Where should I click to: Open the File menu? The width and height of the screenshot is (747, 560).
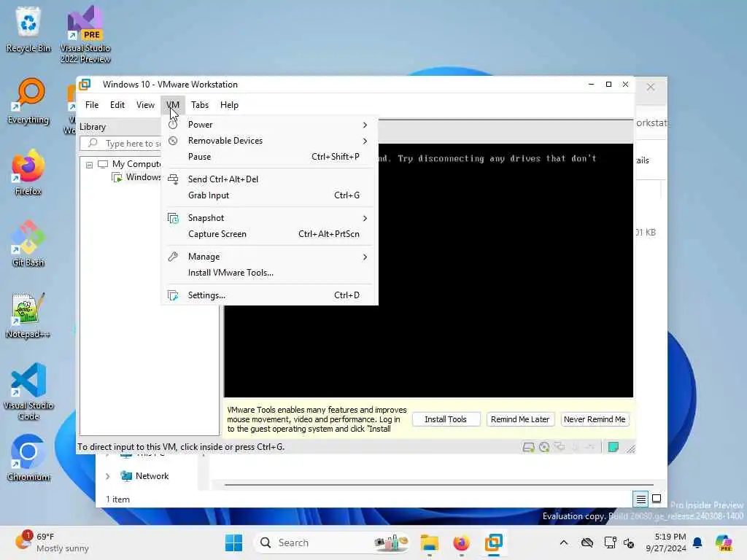coord(92,105)
